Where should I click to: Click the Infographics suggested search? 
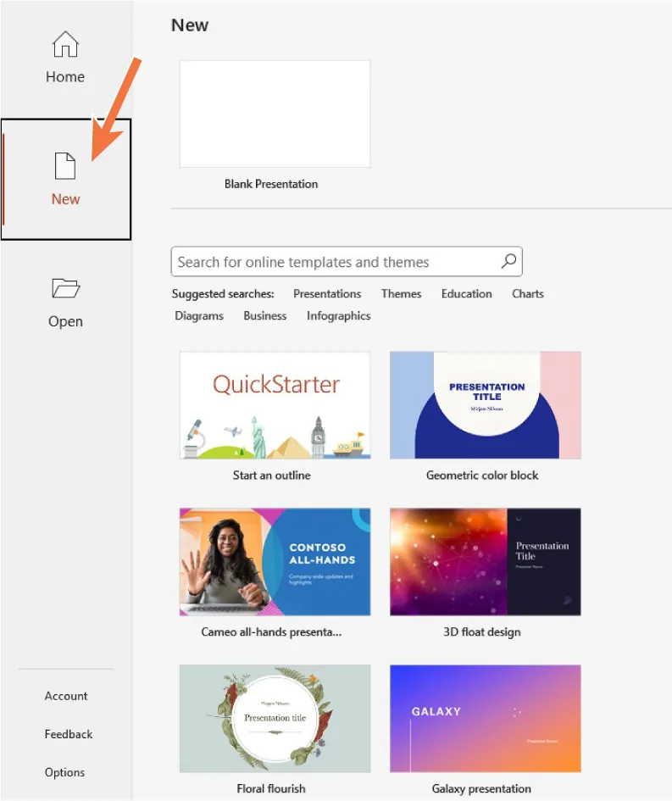coord(338,316)
